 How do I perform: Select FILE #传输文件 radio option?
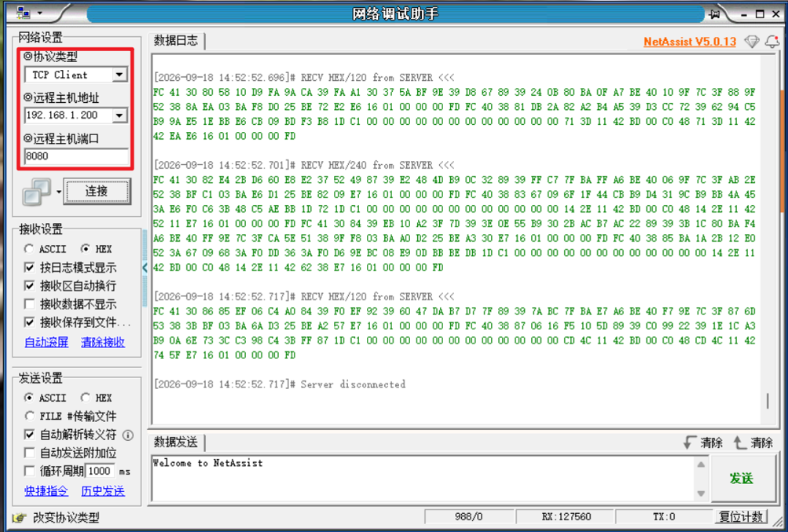(x=71, y=416)
